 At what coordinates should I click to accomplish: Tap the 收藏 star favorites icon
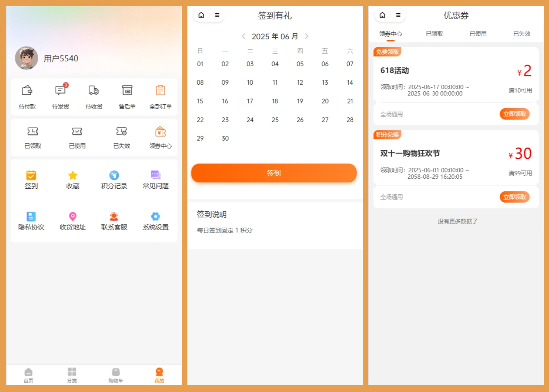coord(73,175)
